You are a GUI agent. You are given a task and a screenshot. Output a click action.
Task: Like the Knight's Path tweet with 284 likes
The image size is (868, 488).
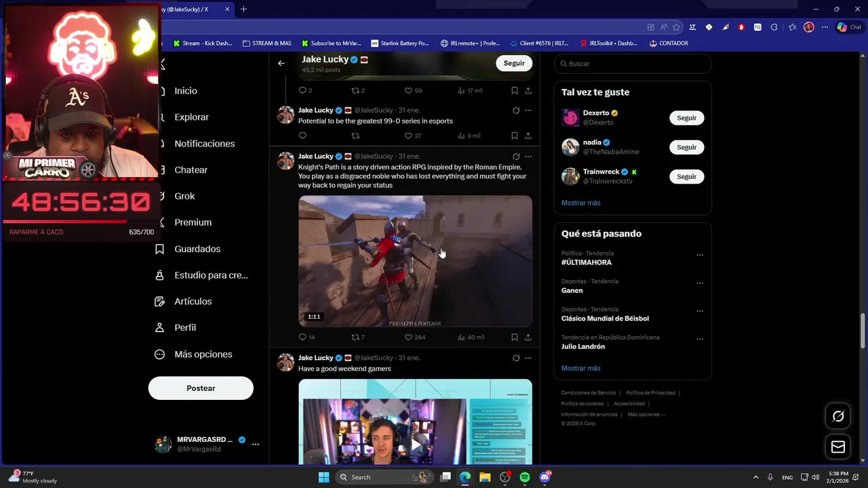point(414,337)
